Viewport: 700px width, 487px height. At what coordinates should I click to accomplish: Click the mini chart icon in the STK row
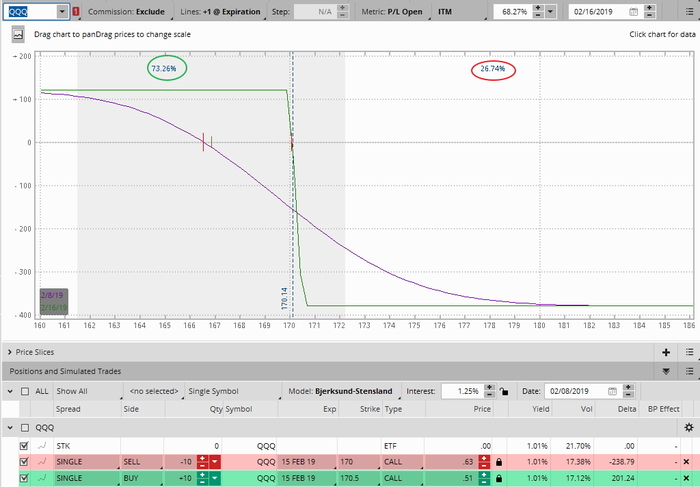click(42, 445)
